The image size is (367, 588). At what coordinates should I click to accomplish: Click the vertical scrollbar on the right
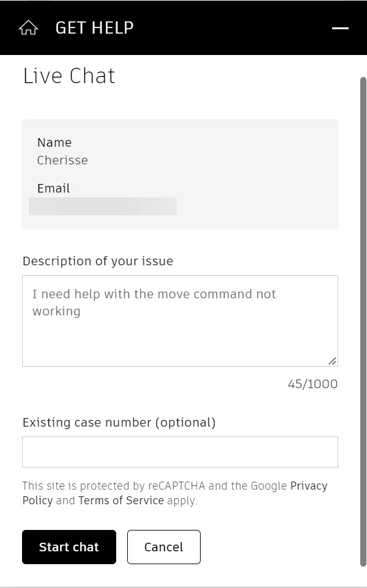pyautogui.click(x=363, y=322)
